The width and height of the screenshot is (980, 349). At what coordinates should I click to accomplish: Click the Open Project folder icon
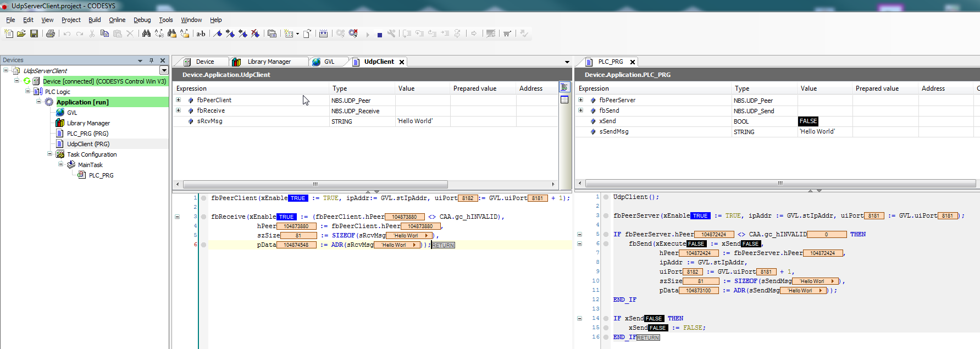click(21, 34)
